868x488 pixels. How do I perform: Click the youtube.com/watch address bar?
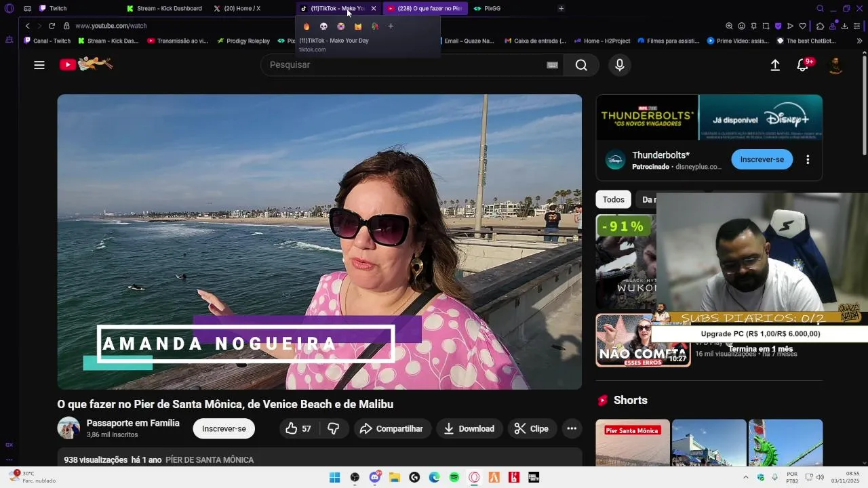111,26
